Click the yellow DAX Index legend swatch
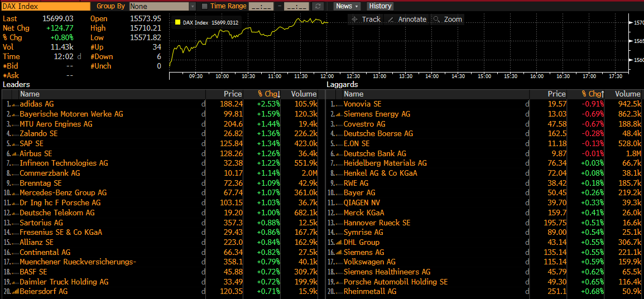644x299 pixels. 178,22
